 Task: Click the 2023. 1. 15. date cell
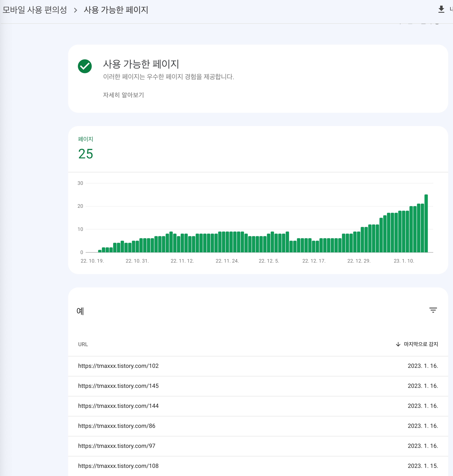click(423, 466)
